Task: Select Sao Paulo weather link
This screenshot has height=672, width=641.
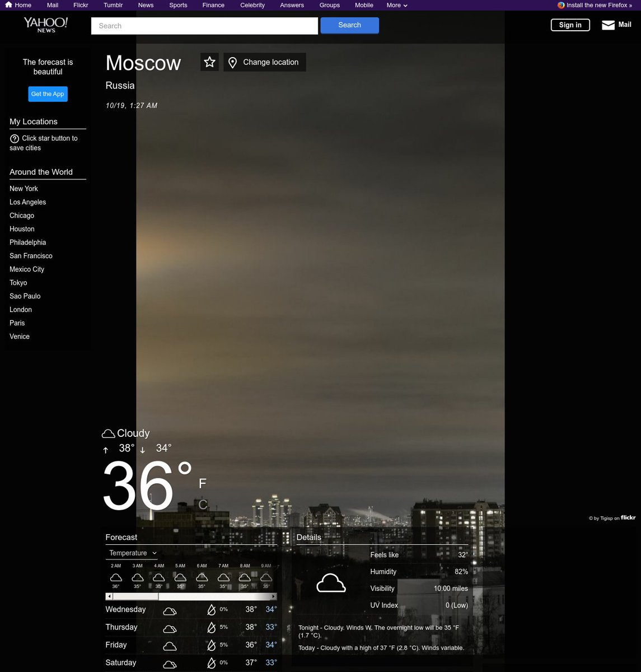Action: coord(25,296)
